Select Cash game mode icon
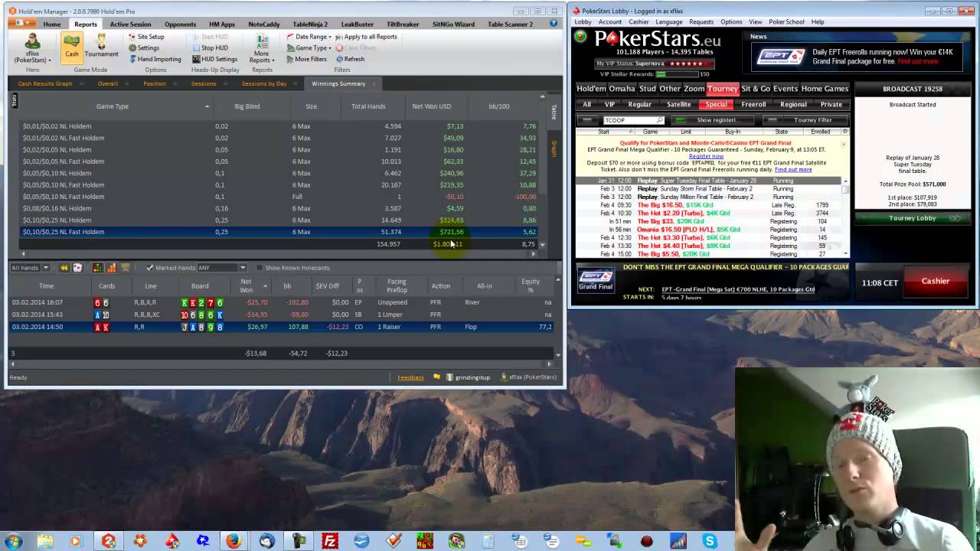 click(x=71, y=46)
